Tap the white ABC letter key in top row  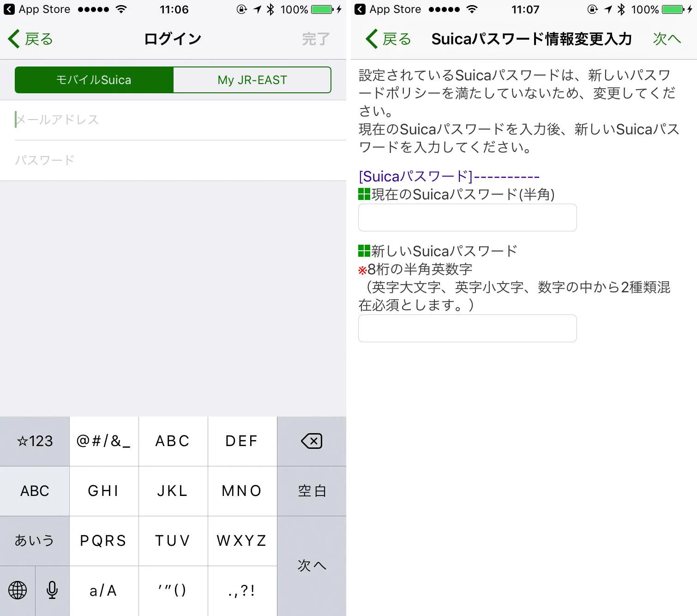pos(173,441)
